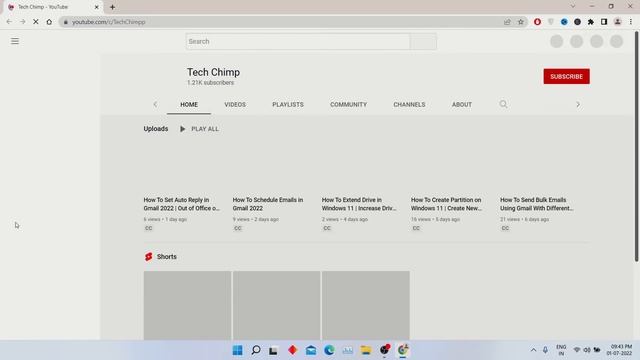The image size is (640, 360).
Task: Click CC badge under Extend Drive video
Action: click(327, 228)
